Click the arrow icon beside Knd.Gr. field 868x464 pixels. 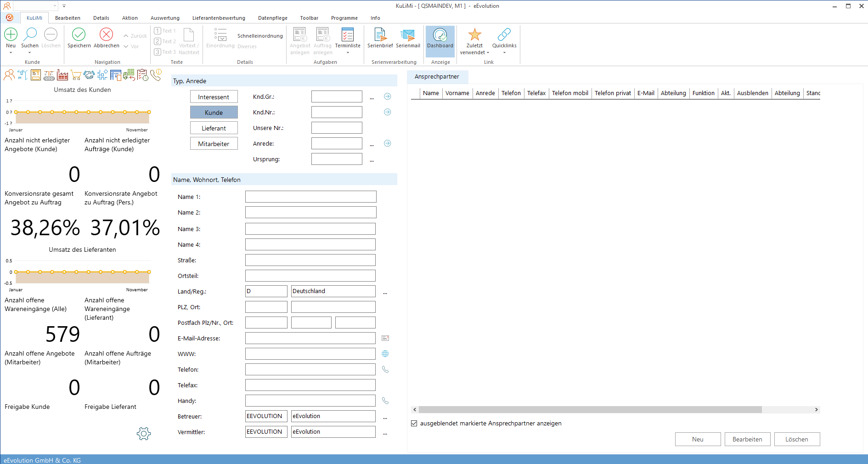[388, 96]
